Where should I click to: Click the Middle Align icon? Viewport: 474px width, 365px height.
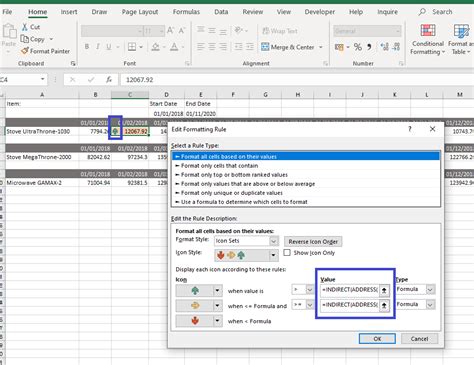tap(212, 31)
